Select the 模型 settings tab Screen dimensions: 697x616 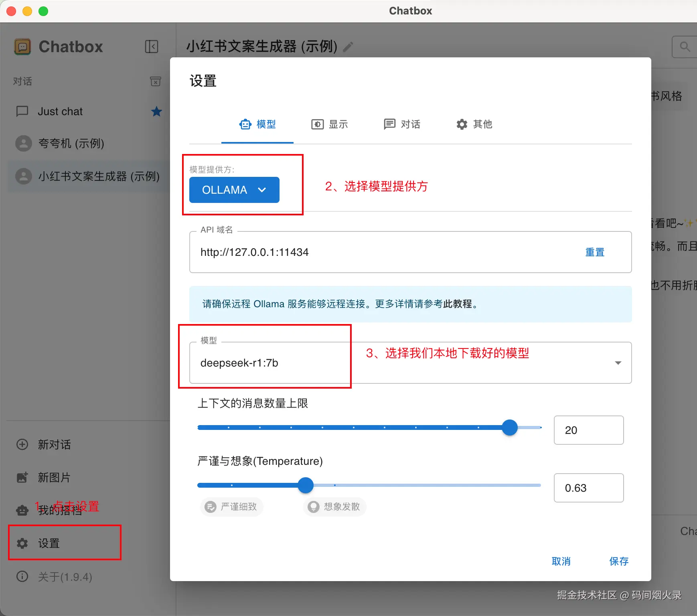(257, 124)
